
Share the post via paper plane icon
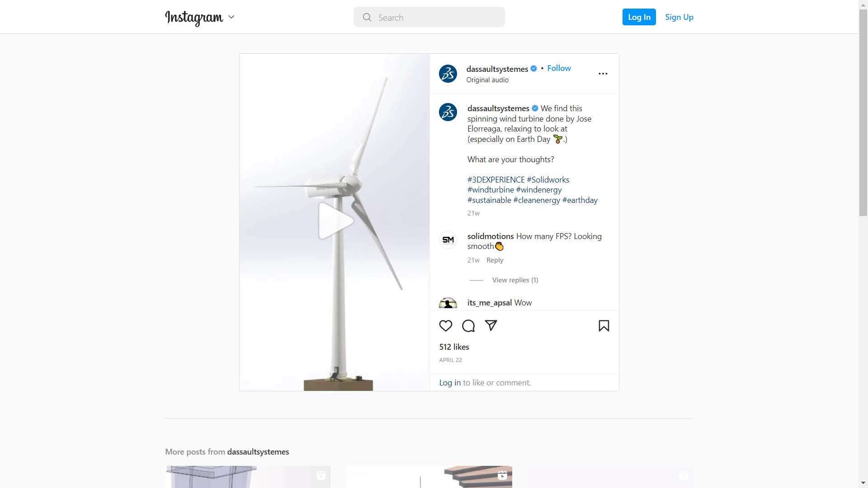tap(491, 326)
